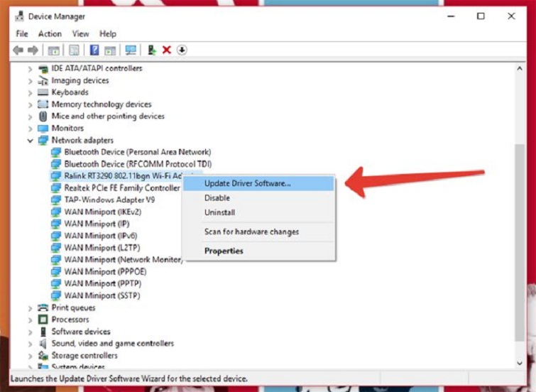Open Properties from the context menu

[x=224, y=251]
